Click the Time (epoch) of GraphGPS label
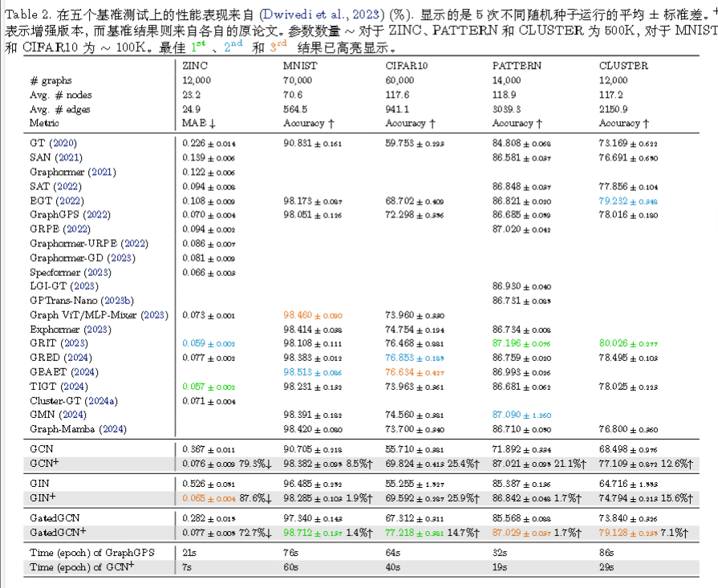 (x=91, y=553)
